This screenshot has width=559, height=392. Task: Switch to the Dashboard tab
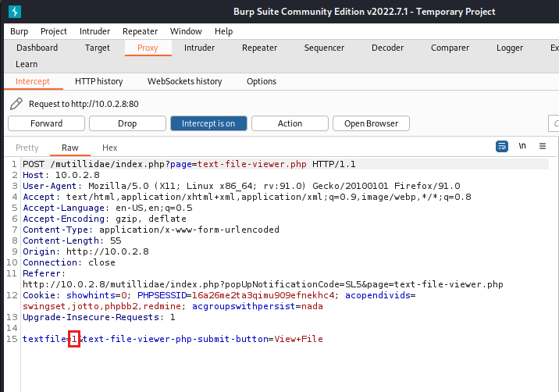(37, 48)
